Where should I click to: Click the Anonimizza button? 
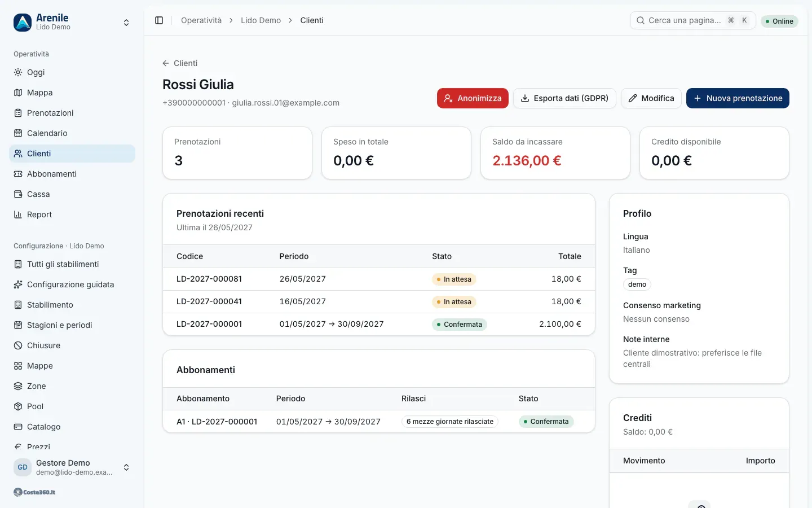click(473, 98)
